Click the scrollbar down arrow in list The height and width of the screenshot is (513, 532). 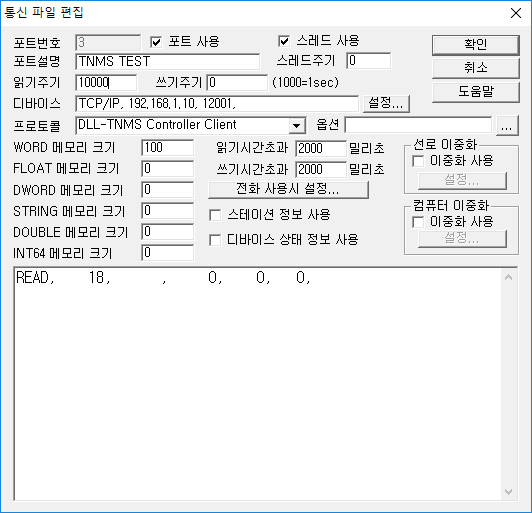[x=508, y=491]
